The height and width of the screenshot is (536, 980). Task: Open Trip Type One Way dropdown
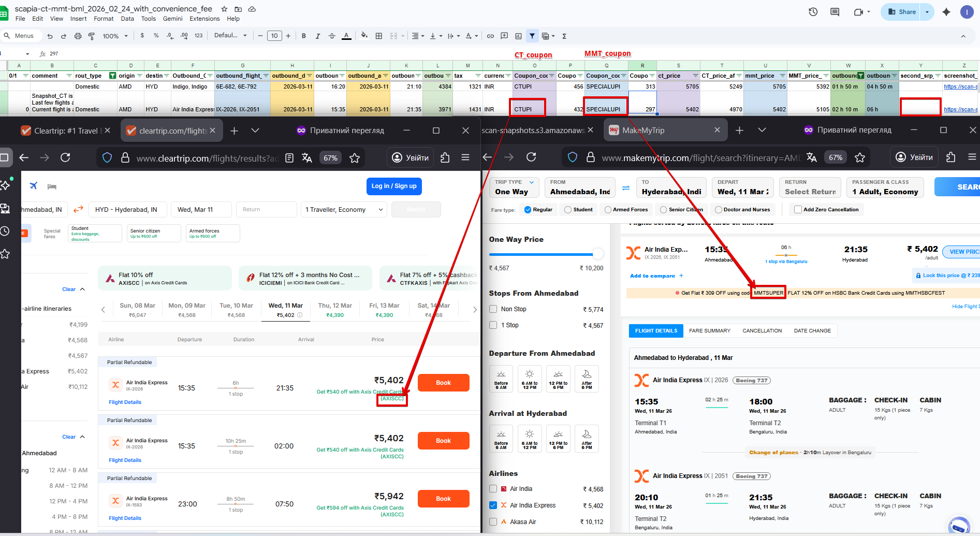pos(514,187)
